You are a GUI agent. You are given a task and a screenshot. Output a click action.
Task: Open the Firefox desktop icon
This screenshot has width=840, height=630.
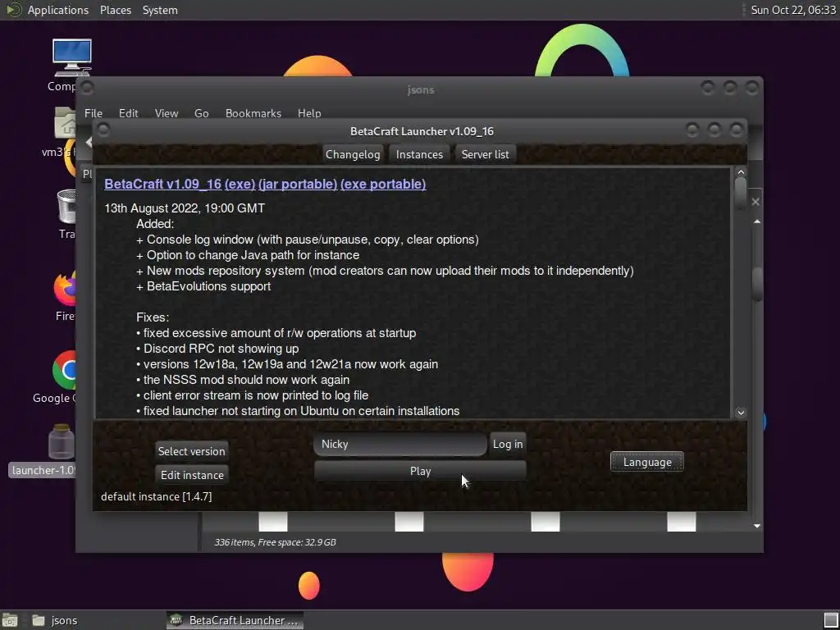pyautogui.click(x=65, y=288)
